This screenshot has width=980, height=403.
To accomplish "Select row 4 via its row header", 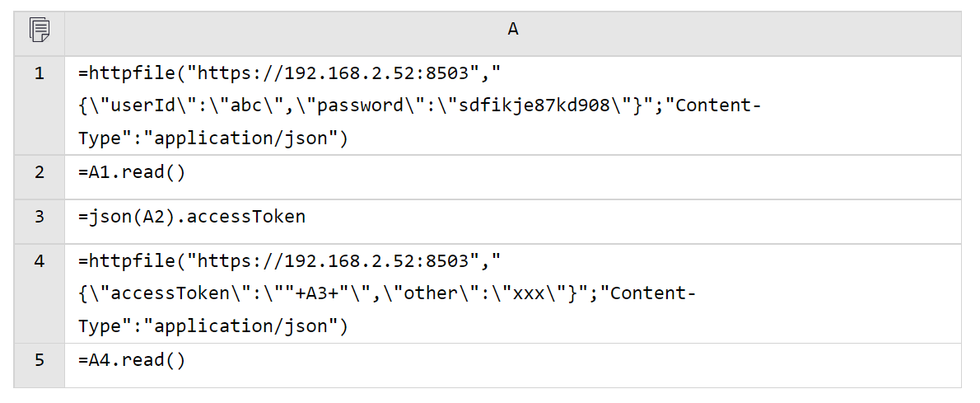I will tap(39, 261).
